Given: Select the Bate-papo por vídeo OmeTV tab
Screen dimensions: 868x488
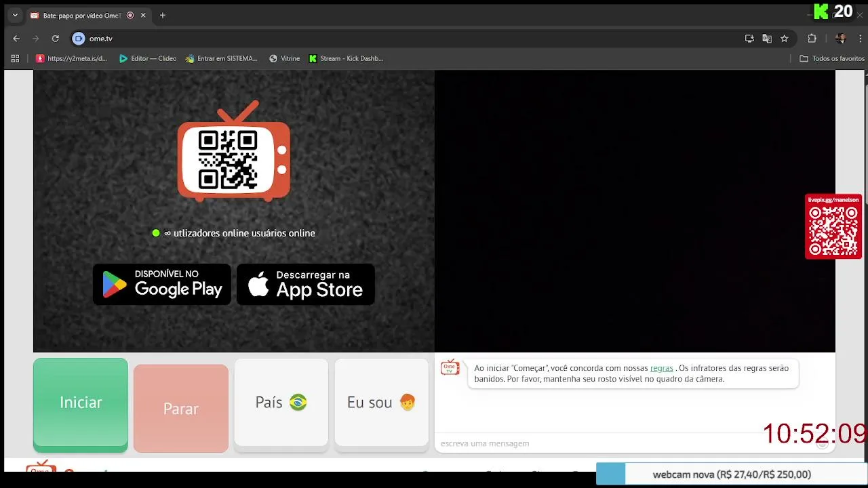Looking at the screenshot, I should pyautogui.click(x=88, y=15).
